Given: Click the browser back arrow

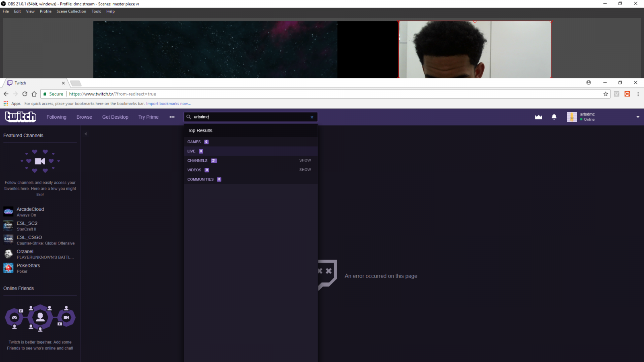Looking at the screenshot, I should tap(6, 94).
